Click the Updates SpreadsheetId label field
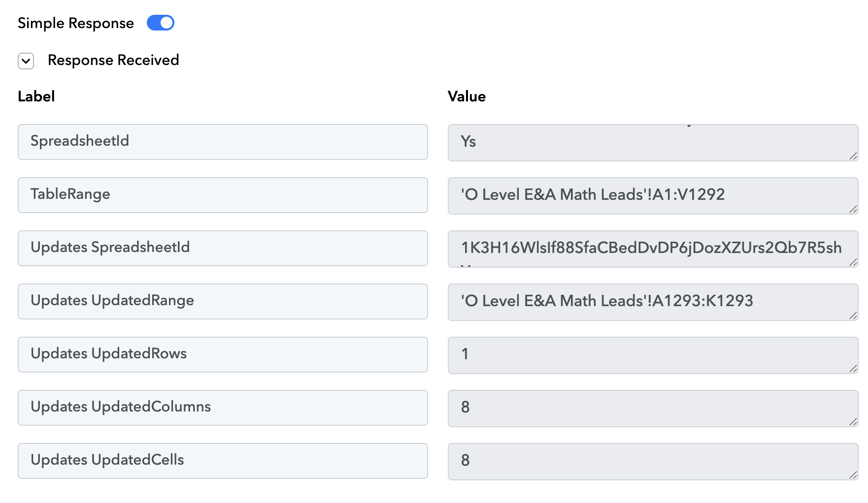The height and width of the screenshot is (503, 868). 223,248
